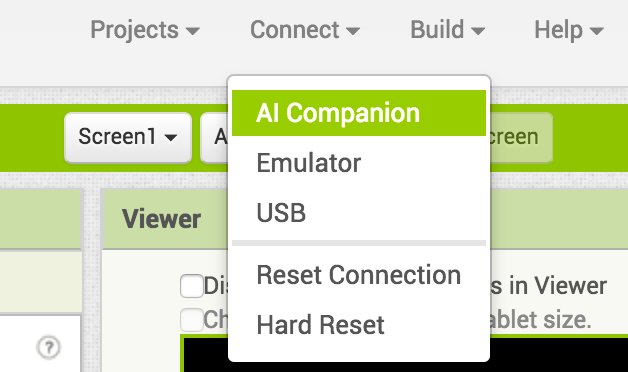This screenshot has height=372, width=628.
Task: Click the Projects menu label
Action: pyautogui.click(x=135, y=30)
